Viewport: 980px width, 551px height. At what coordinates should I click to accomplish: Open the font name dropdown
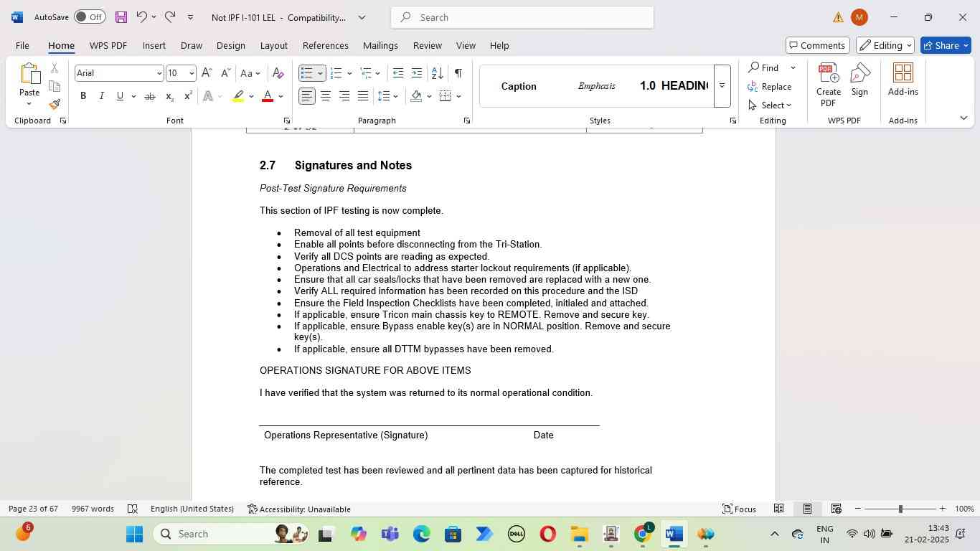click(x=159, y=73)
